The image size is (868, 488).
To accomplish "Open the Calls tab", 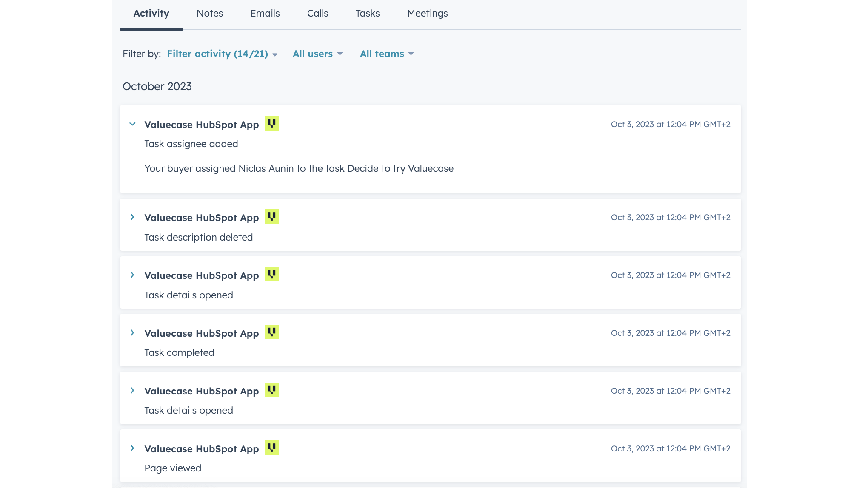I will (317, 14).
